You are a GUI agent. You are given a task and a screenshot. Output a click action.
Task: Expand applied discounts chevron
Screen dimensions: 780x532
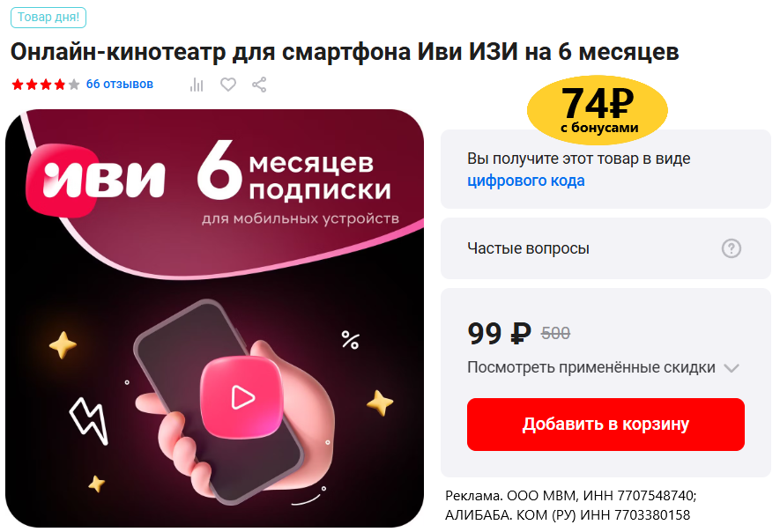[x=732, y=368]
